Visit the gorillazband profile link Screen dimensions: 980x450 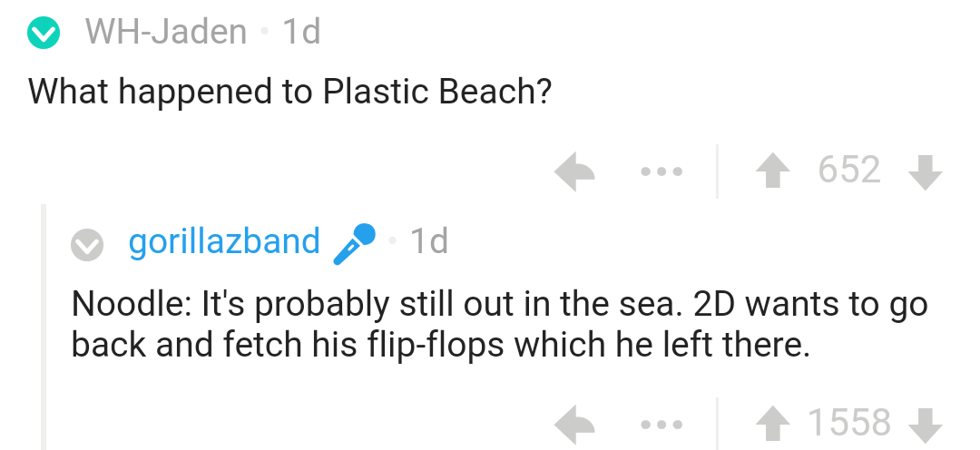pyautogui.click(x=224, y=241)
